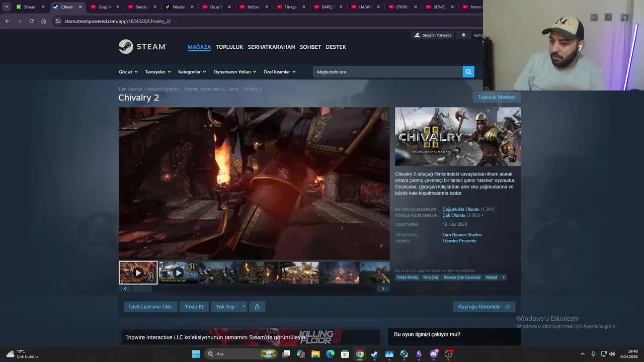Select the Kılıçlı Dövüş tag
The width and height of the screenshot is (644, 362).
coord(408,277)
